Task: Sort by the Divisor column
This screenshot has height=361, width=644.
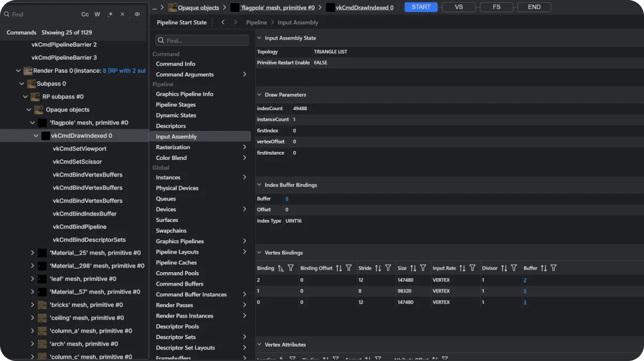Action: [504, 268]
